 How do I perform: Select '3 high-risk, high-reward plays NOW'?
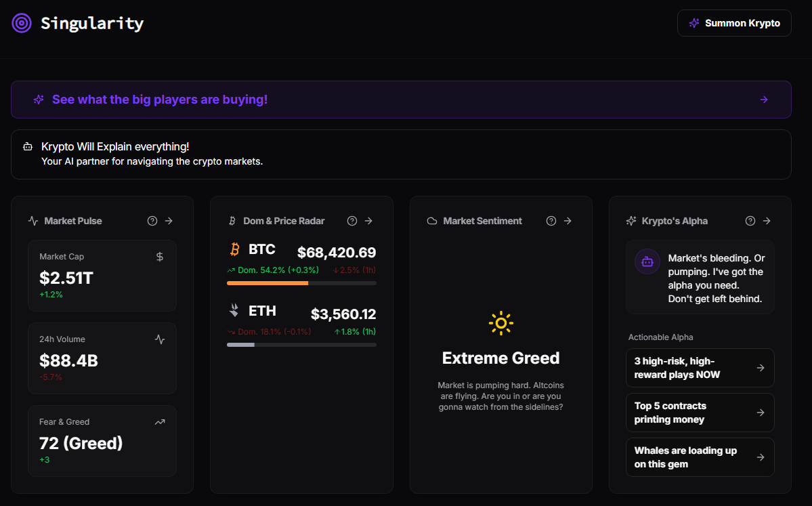[x=700, y=368]
